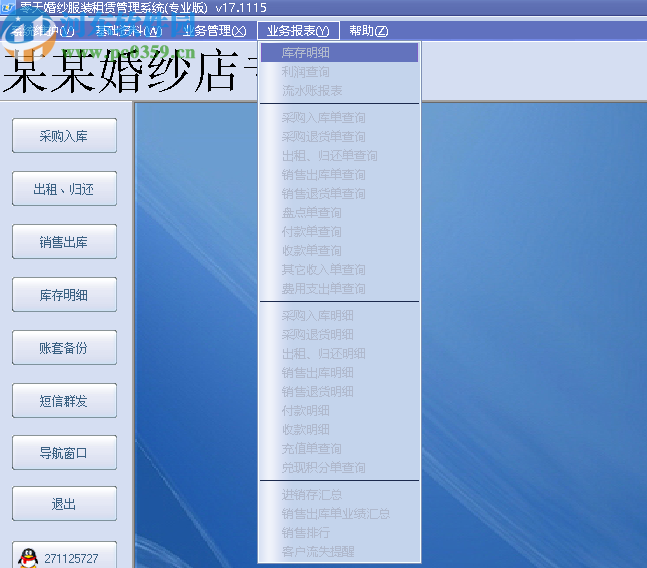Select 库存明细 in the dropdown menu

point(339,52)
